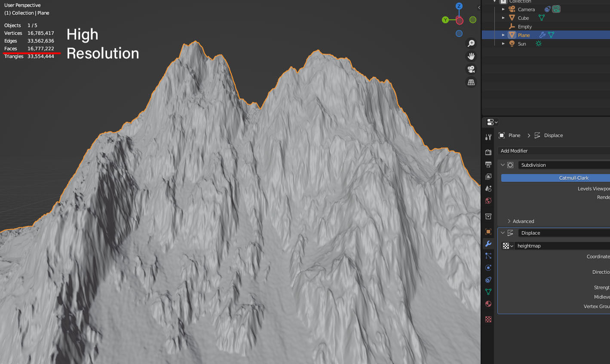
Task: Expand the Plane item in outliner
Action: pos(503,35)
